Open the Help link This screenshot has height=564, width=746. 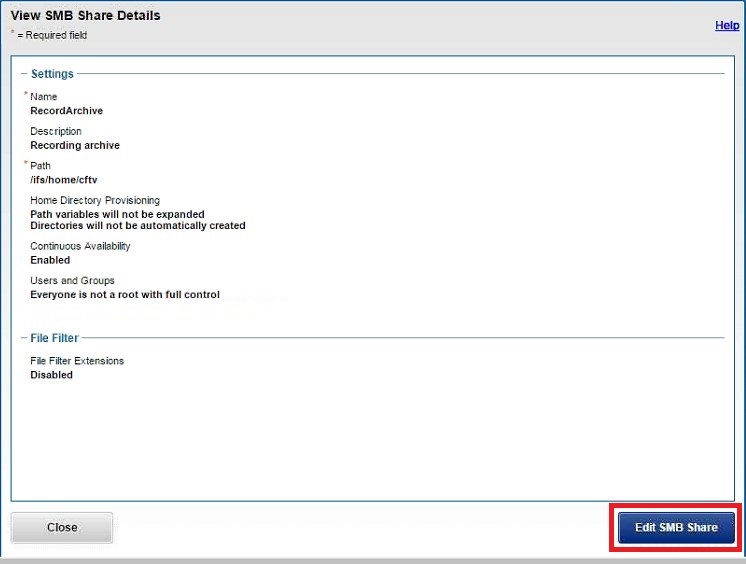tap(727, 25)
